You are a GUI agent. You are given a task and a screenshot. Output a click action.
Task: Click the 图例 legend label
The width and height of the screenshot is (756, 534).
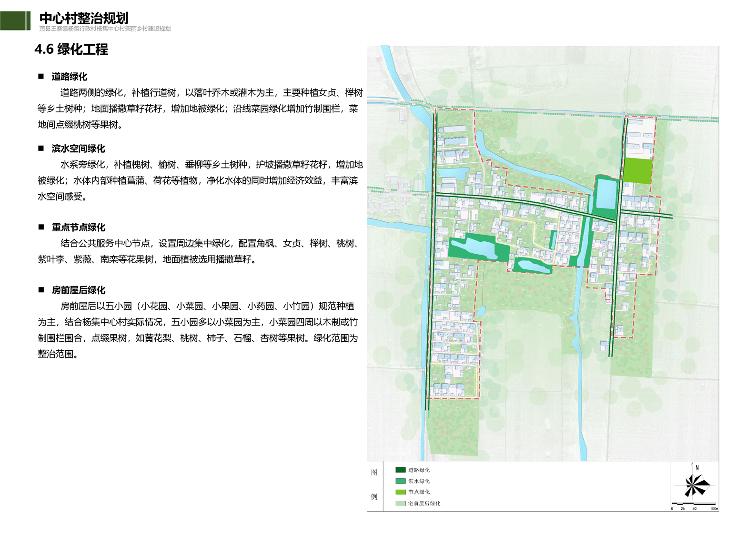click(x=374, y=485)
